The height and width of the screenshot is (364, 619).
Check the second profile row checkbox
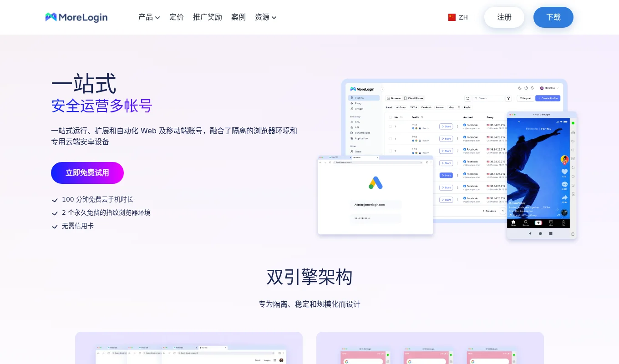[x=391, y=138]
